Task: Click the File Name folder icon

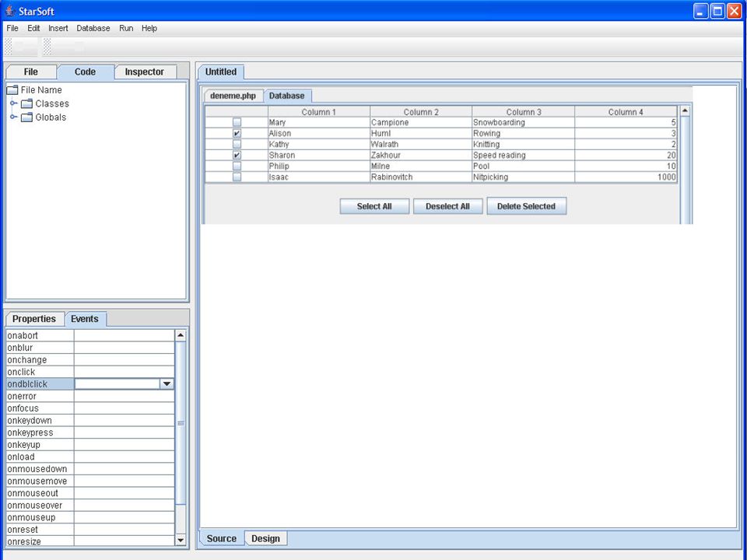Action: 12,90
